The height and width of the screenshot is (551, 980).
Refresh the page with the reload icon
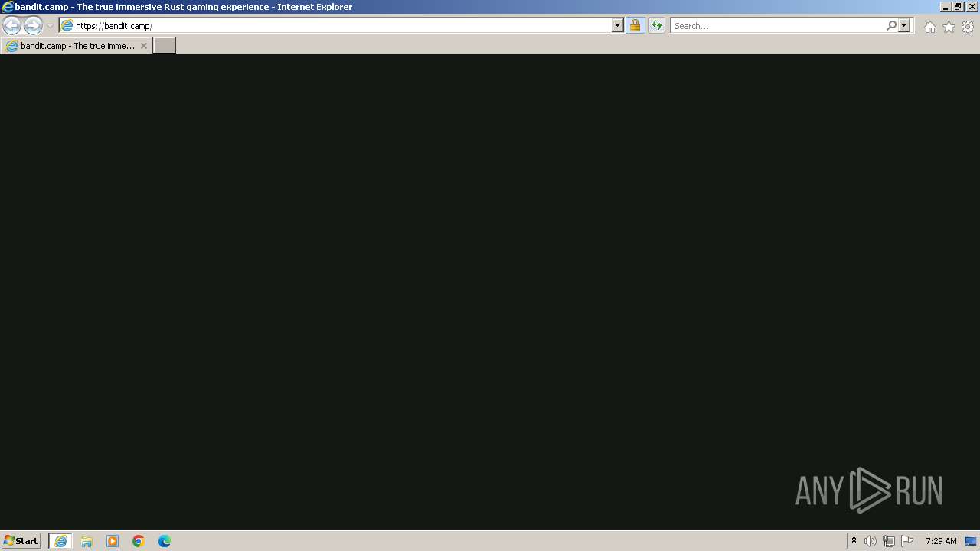[656, 25]
